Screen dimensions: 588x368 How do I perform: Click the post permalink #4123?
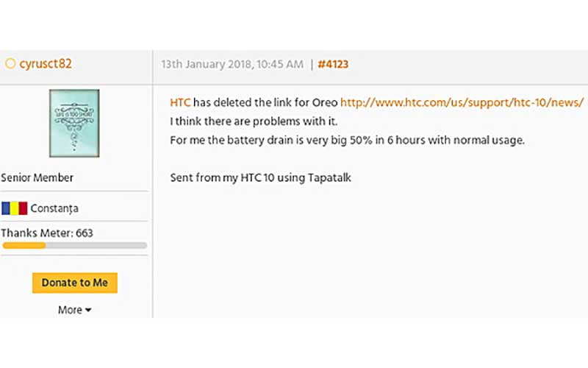(333, 65)
